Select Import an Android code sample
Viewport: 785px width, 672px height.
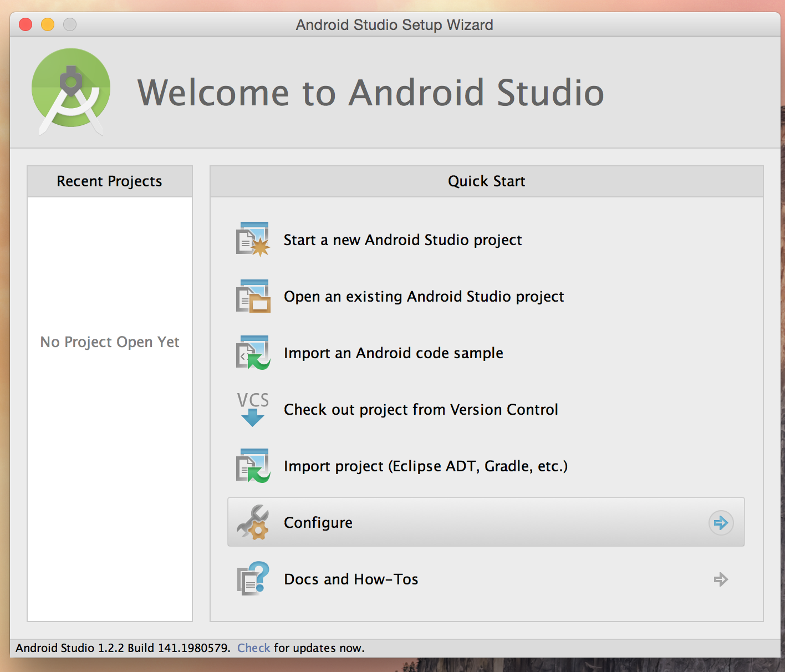click(394, 353)
